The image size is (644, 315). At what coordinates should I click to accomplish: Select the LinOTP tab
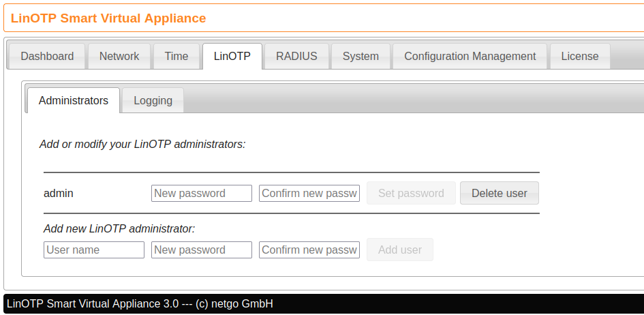click(232, 57)
